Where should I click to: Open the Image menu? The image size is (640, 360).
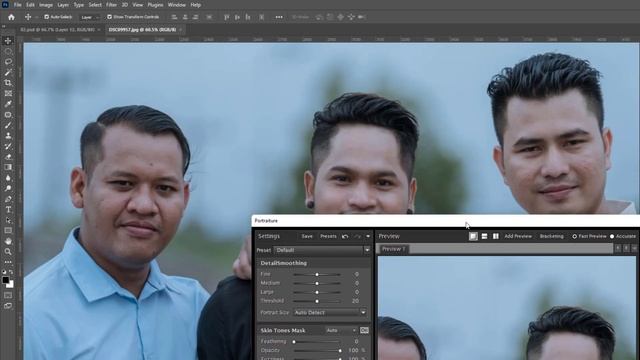[x=46, y=5]
